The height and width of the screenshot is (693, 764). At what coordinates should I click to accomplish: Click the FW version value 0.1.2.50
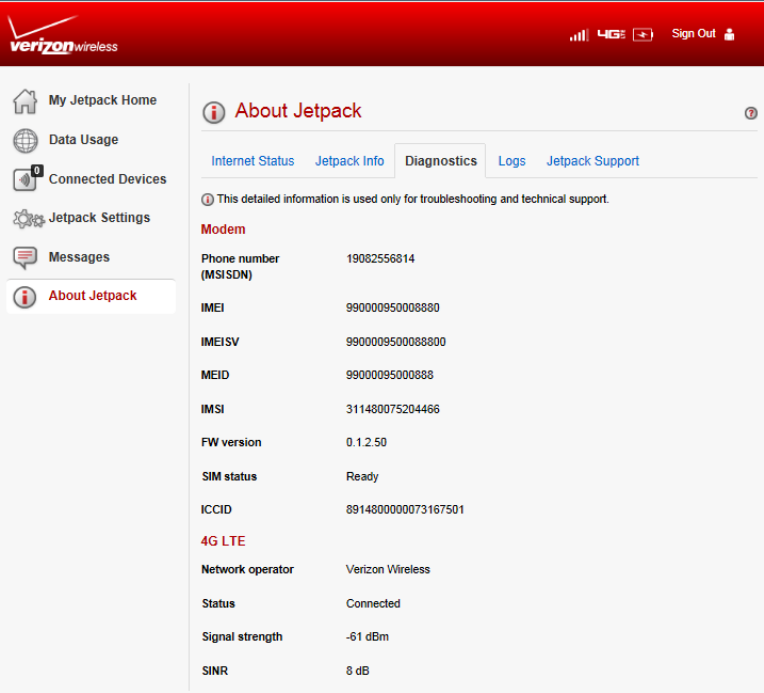366,443
